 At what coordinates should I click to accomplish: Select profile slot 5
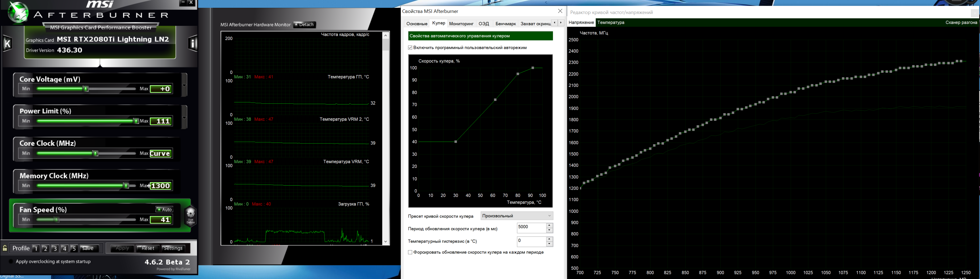tap(74, 249)
